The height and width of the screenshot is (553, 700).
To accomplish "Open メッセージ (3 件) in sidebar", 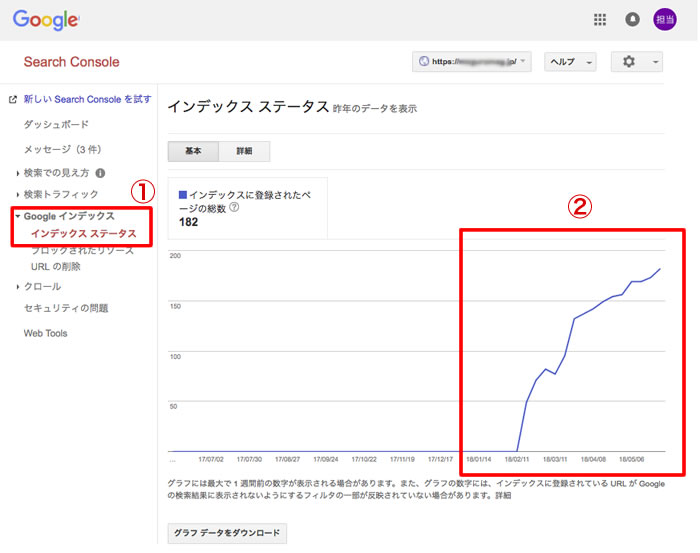I will point(61,148).
